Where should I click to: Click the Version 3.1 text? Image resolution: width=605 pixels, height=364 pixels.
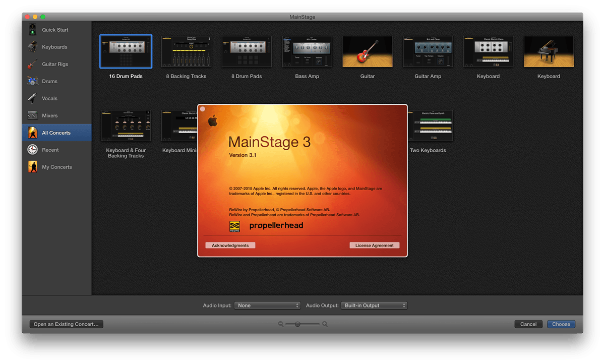243,155
